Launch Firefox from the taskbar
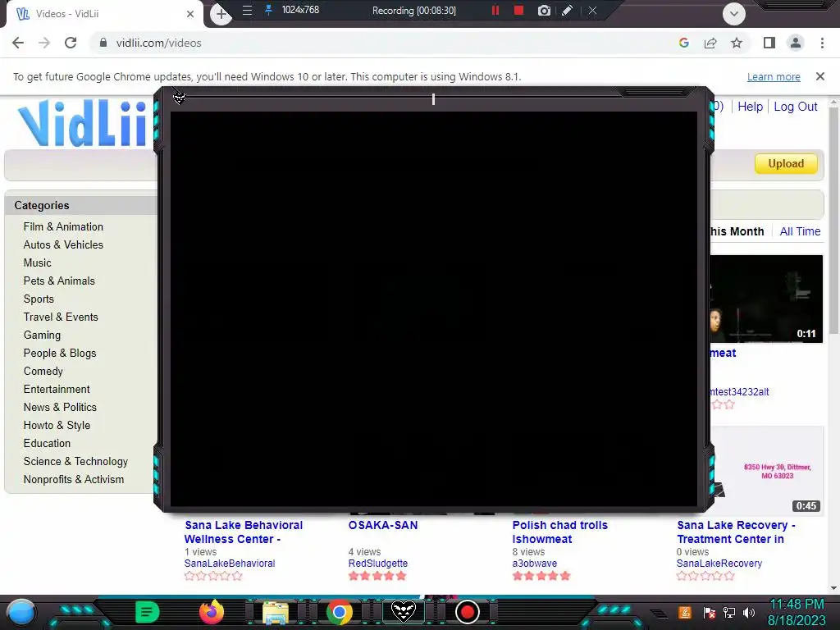Viewport: 840px width, 630px height. pyautogui.click(x=211, y=612)
